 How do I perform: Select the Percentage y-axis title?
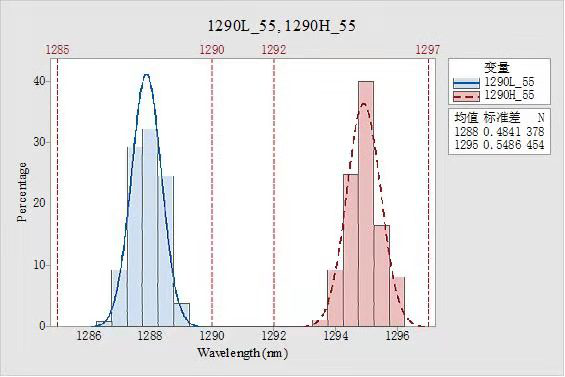22,192
